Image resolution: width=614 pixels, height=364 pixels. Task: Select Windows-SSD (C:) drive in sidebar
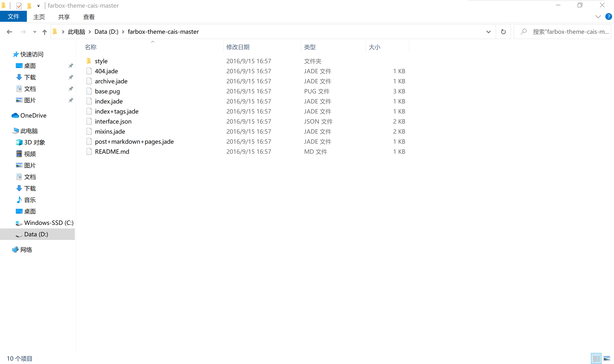pos(48,223)
